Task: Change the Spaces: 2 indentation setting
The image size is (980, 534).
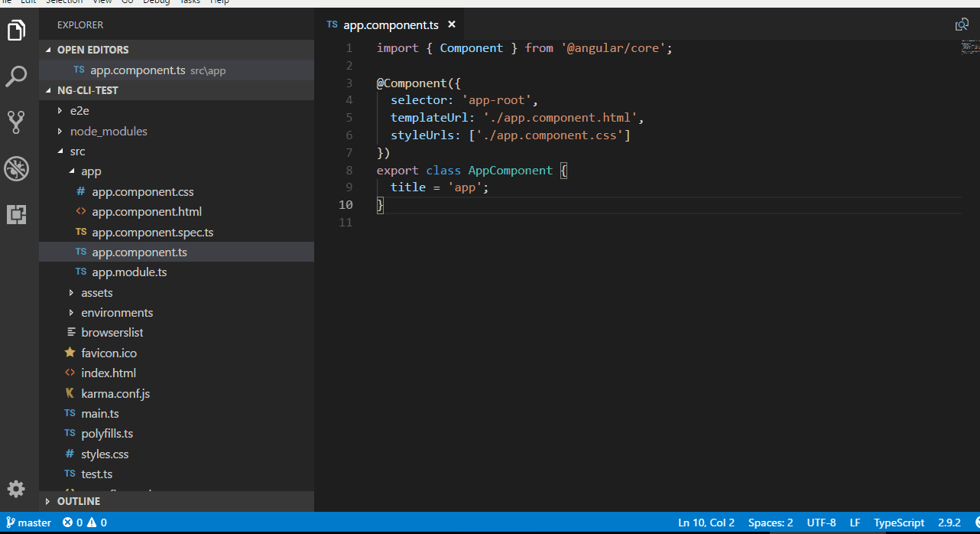Action: (770, 523)
